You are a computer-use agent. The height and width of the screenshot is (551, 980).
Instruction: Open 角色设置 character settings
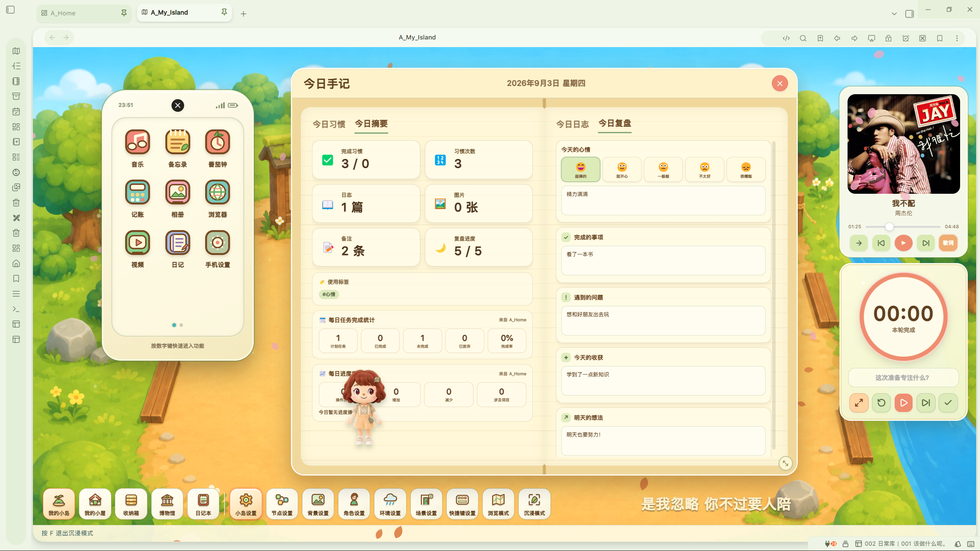354,504
